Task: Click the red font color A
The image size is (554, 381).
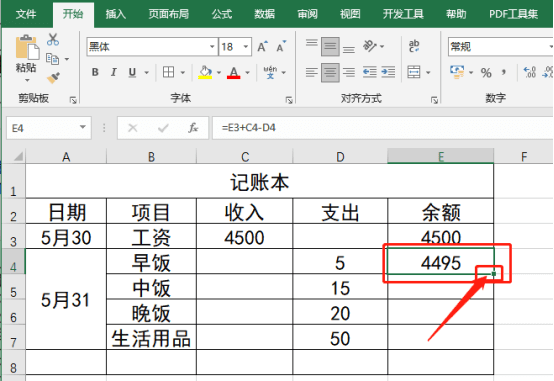Action: [x=234, y=72]
